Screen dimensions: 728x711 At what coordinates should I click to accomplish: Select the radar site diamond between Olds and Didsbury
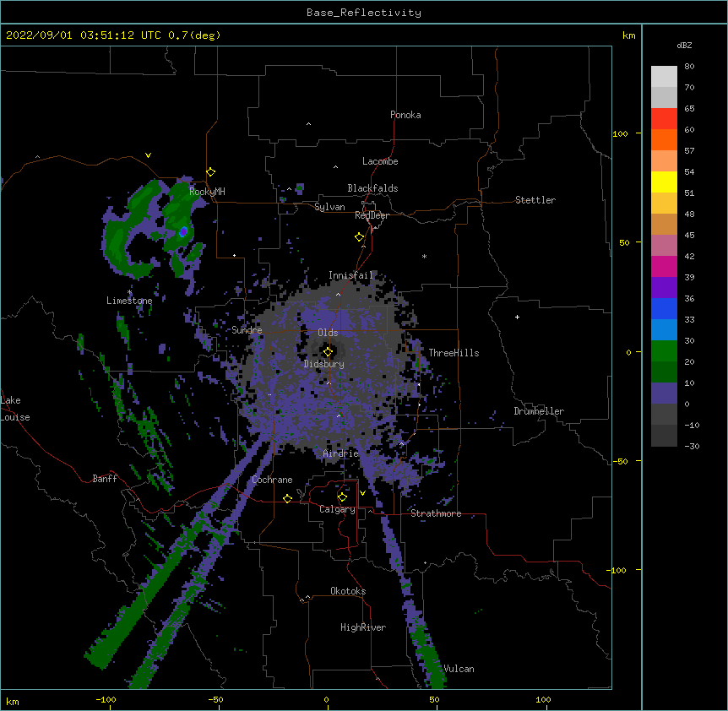point(328,352)
